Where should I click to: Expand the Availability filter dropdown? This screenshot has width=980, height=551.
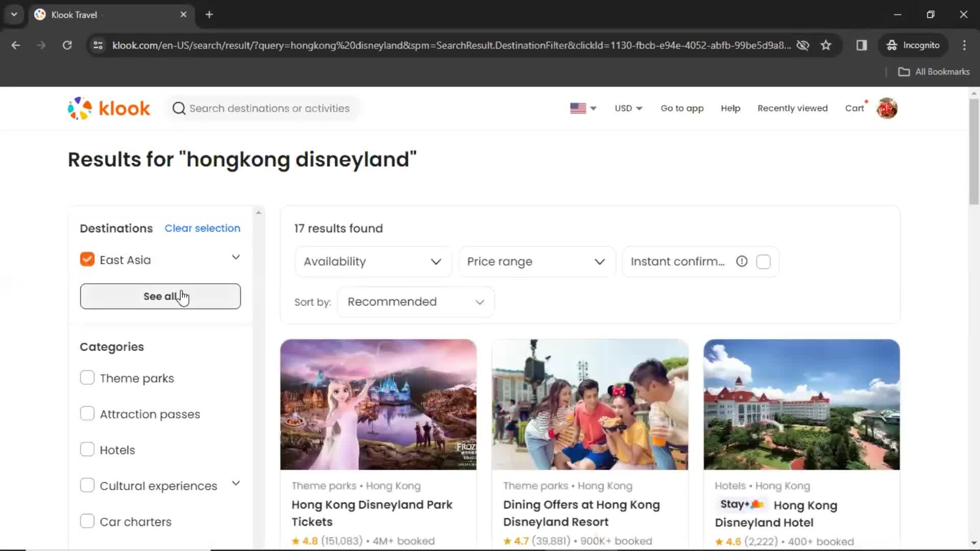(371, 261)
